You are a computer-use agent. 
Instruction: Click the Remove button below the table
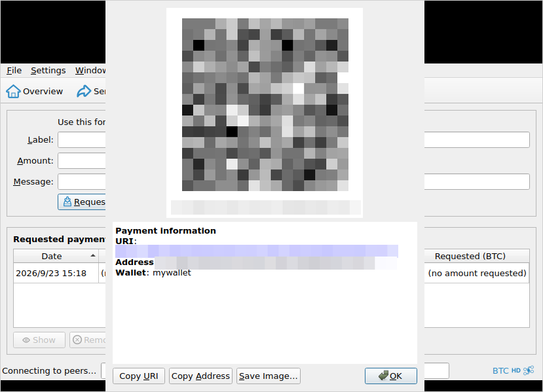[x=88, y=340]
